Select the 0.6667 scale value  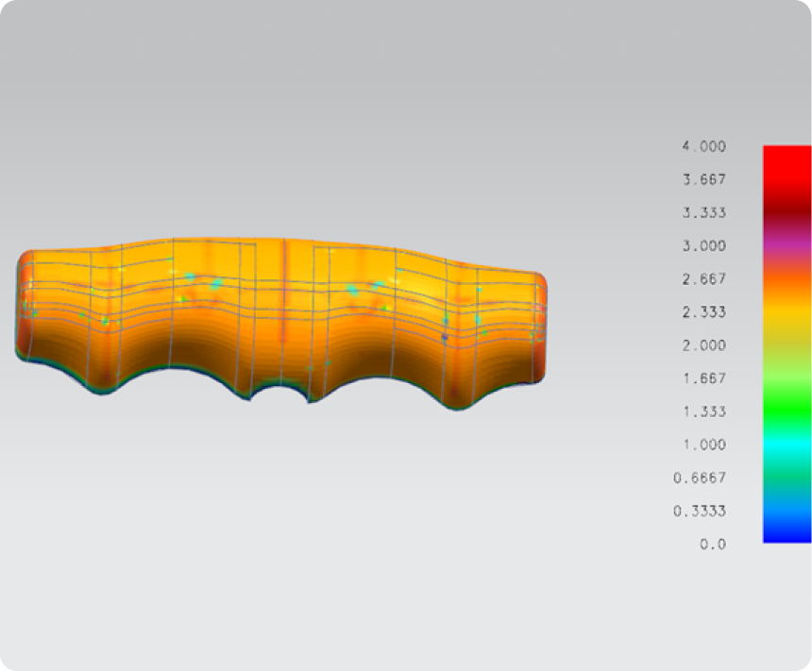[699, 478]
